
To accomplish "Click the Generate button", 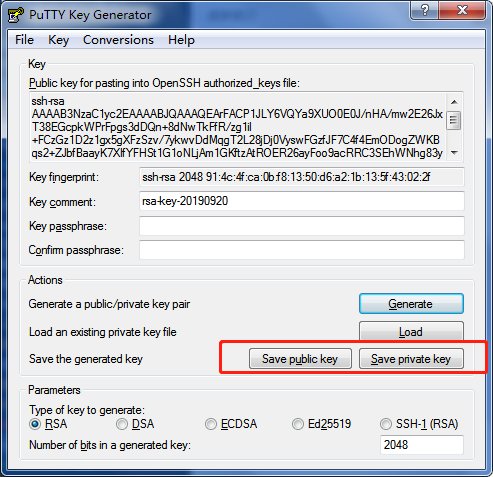I will 411,304.
